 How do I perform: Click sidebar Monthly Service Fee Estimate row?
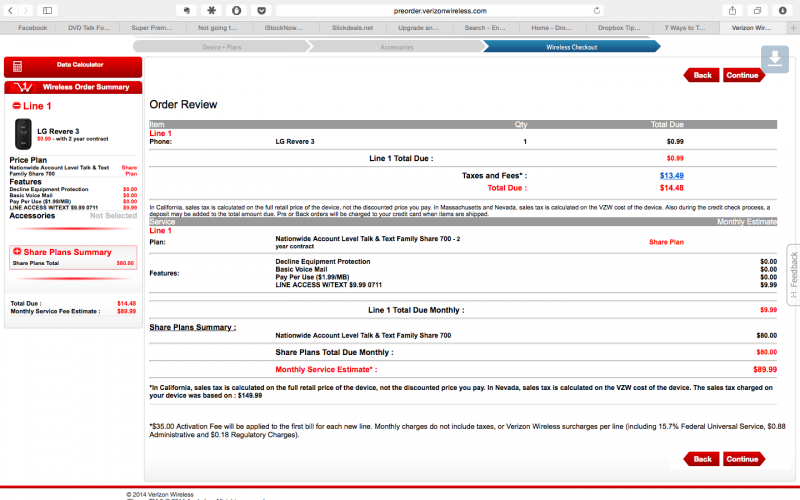tap(73, 311)
